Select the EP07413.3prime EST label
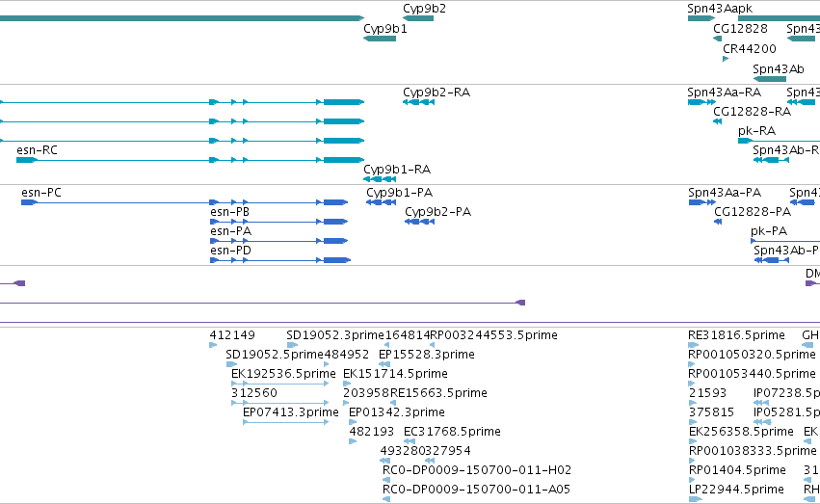Viewport: 820px width, 504px height. coord(291,412)
